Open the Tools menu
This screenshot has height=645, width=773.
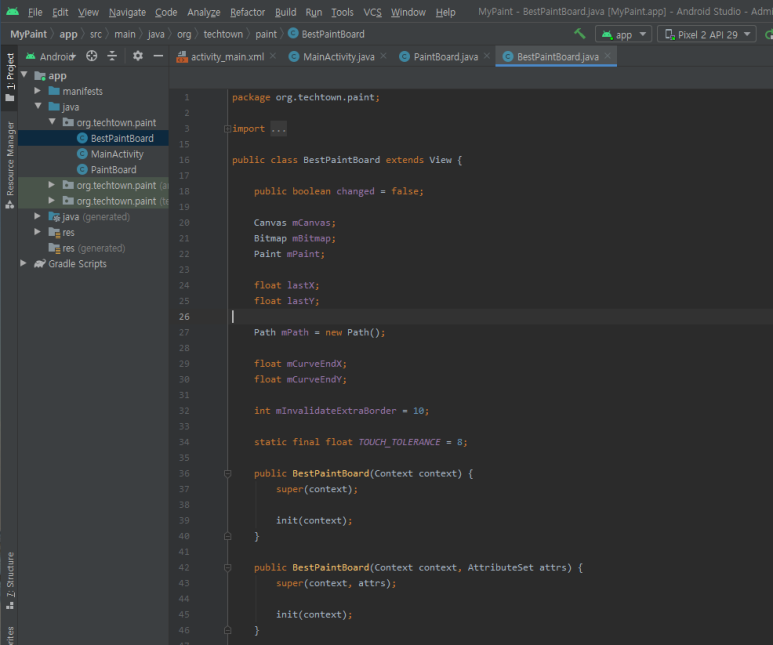343,12
